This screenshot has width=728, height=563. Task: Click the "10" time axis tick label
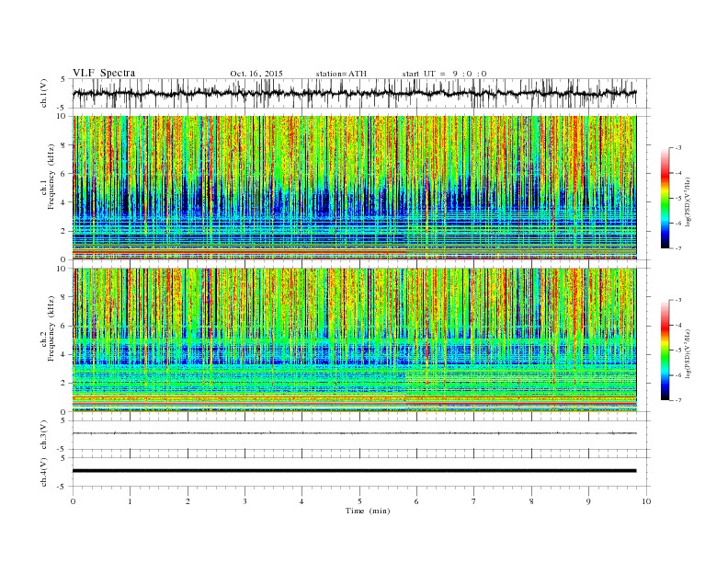646,501
